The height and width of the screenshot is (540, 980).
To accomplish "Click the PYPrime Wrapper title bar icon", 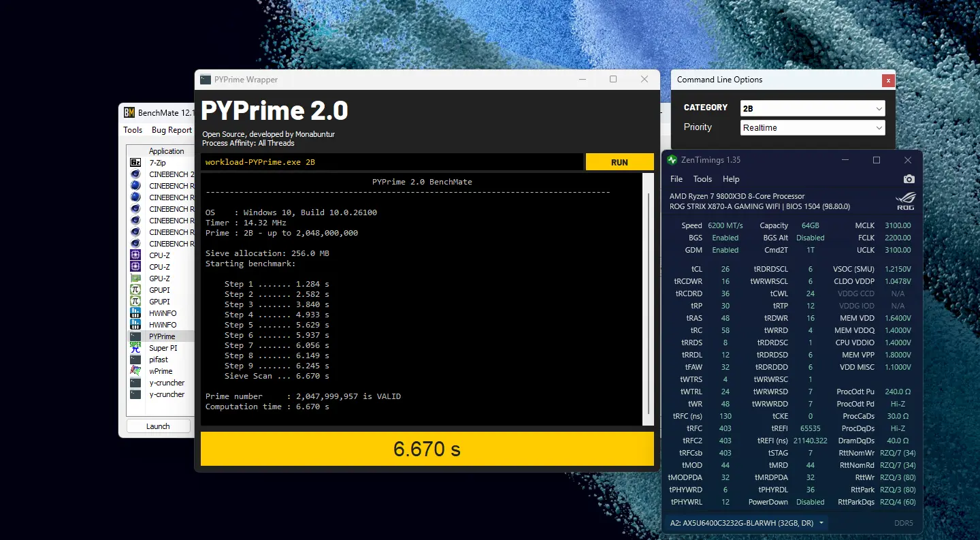I will click(205, 80).
